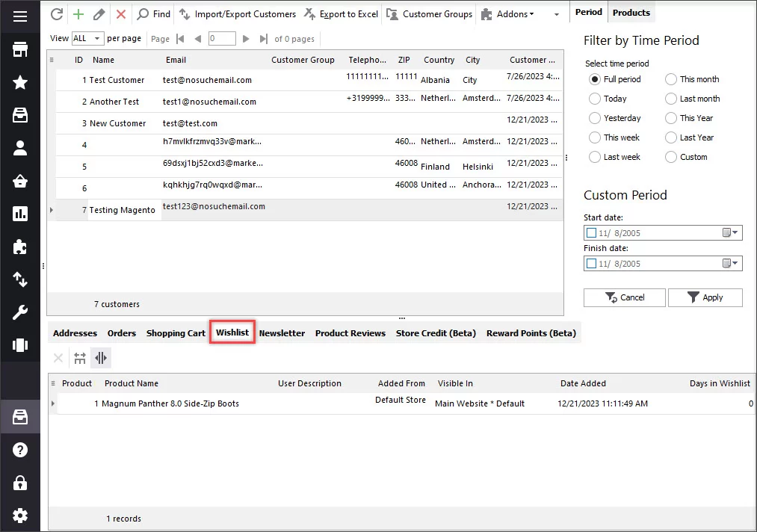Click the padlock sidebar icon

coord(19,483)
